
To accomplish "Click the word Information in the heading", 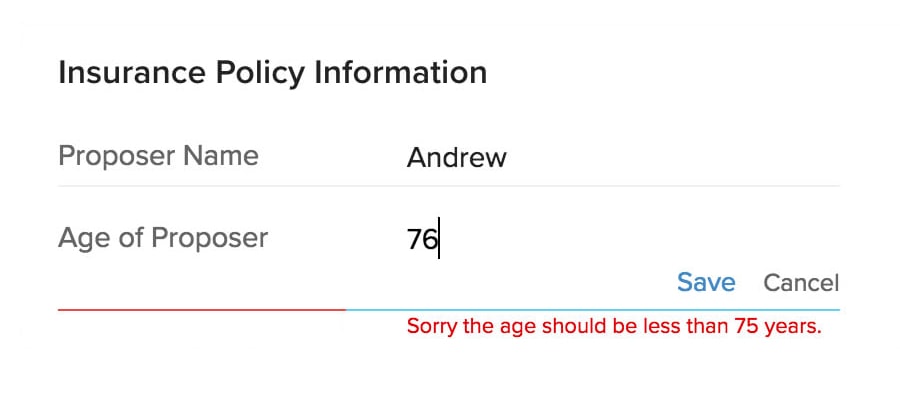I will tap(401, 73).
